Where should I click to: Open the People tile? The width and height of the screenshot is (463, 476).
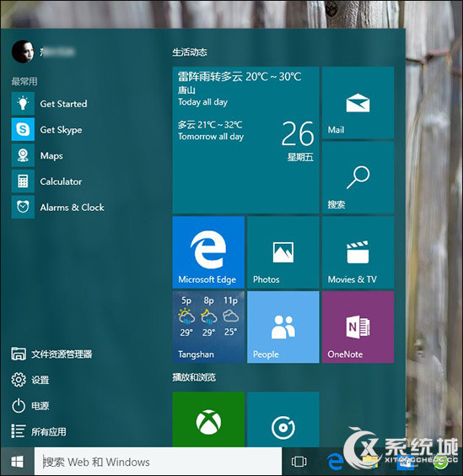283,327
